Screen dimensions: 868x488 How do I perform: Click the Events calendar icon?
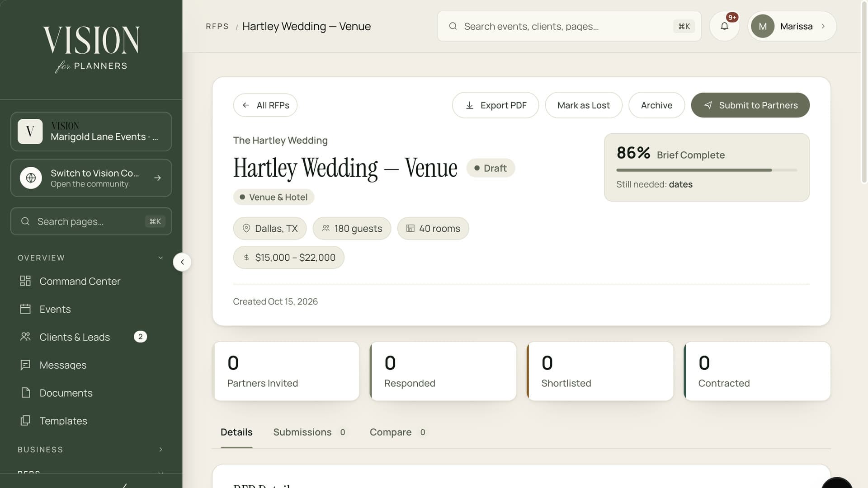pos(25,309)
